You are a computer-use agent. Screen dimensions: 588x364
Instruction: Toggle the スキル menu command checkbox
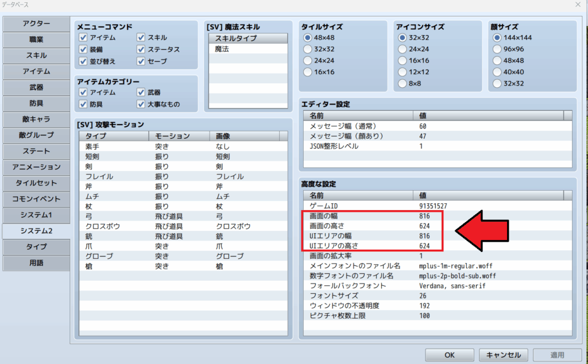[141, 37]
